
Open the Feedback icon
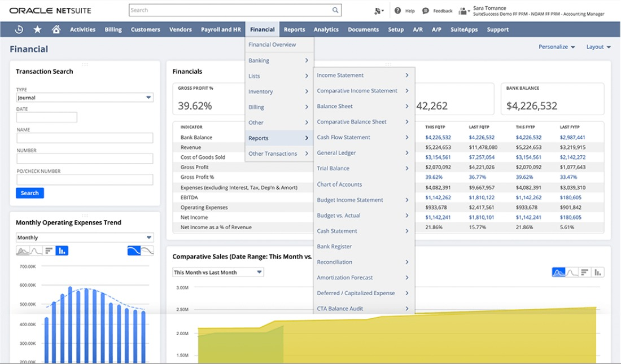pos(426,10)
